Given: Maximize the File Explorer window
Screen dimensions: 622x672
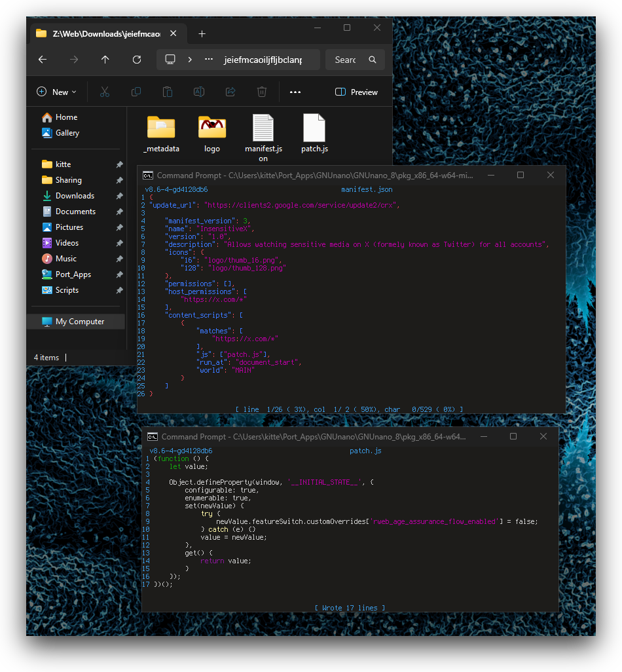Looking at the screenshot, I should pos(347,28).
